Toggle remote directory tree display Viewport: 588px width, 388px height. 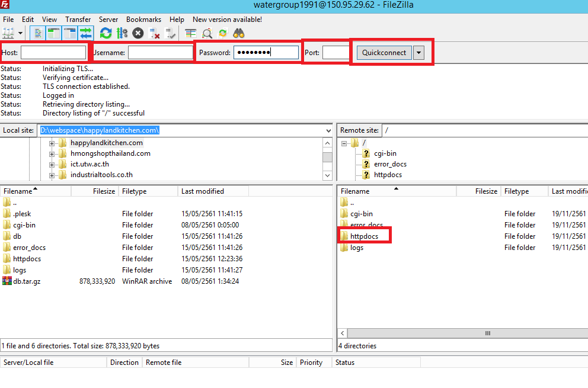(70, 33)
